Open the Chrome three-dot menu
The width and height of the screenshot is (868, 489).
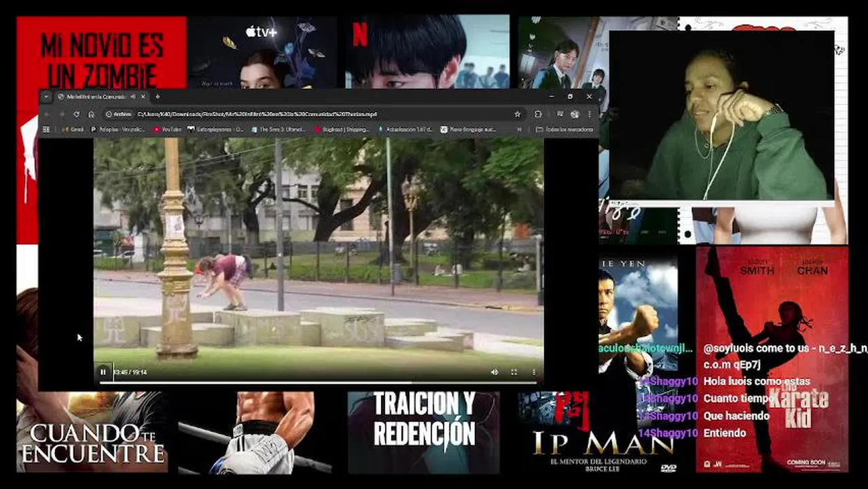click(x=589, y=114)
